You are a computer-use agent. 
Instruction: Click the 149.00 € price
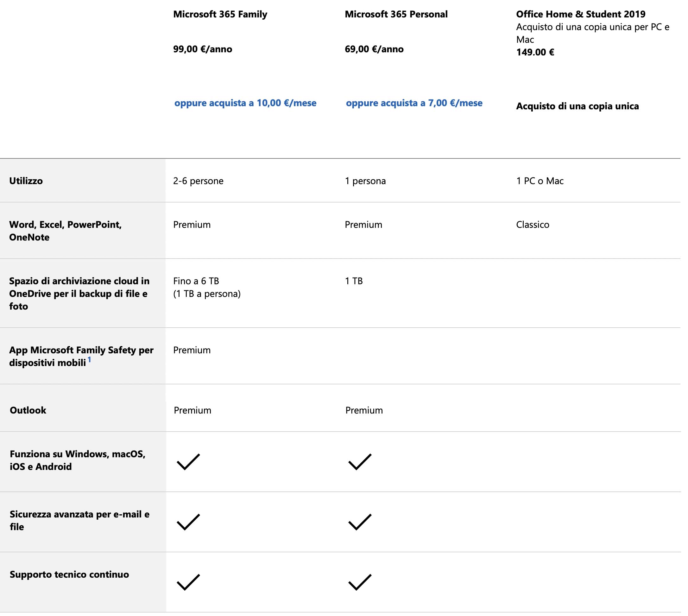(535, 52)
